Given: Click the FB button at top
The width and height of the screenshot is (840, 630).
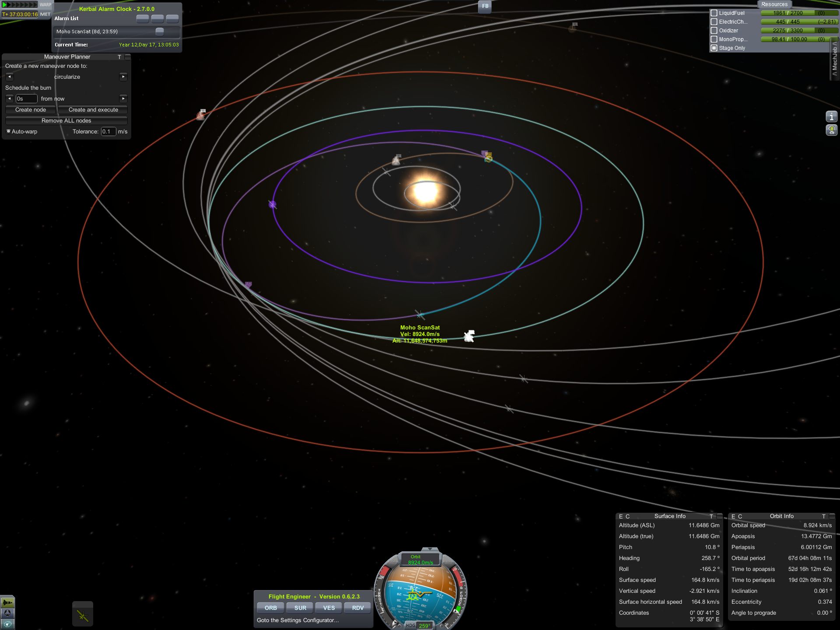Looking at the screenshot, I should [485, 6].
